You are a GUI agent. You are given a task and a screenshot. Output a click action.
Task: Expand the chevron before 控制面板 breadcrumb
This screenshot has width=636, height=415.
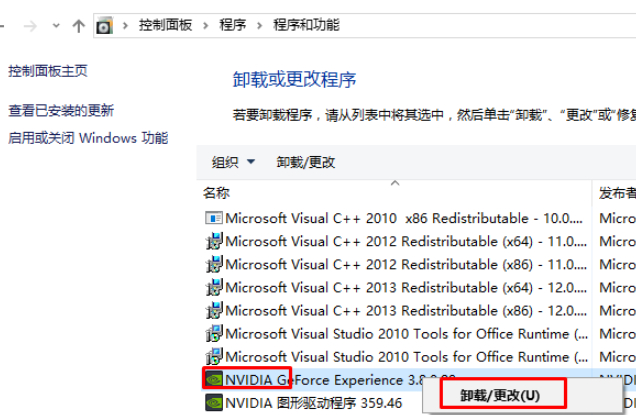[125, 26]
